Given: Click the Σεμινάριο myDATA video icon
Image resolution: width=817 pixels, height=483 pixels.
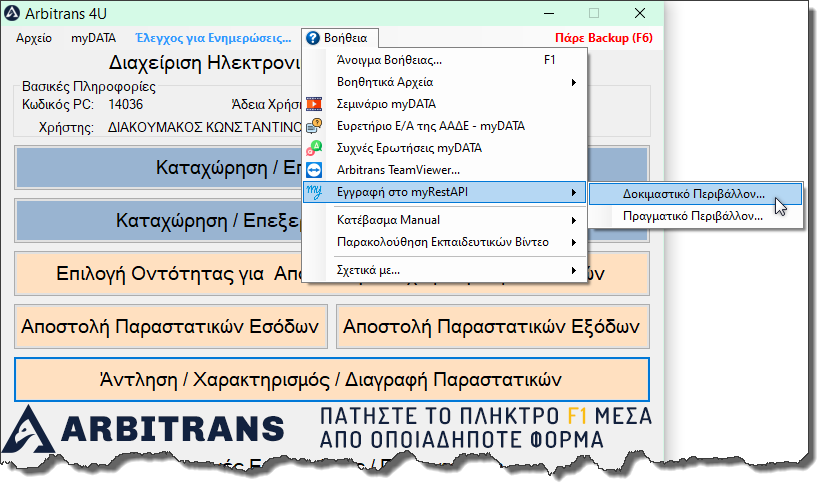Looking at the screenshot, I should pyautogui.click(x=314, y=104).
